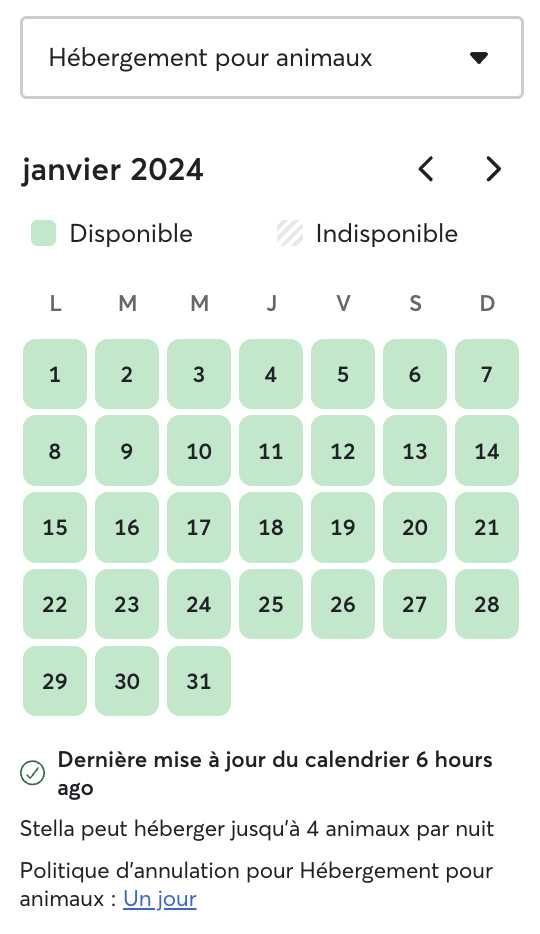The width and height of the screenshot is (540, 934).
Task: Select January 1 on the calendar
Action: pos(55,374)
